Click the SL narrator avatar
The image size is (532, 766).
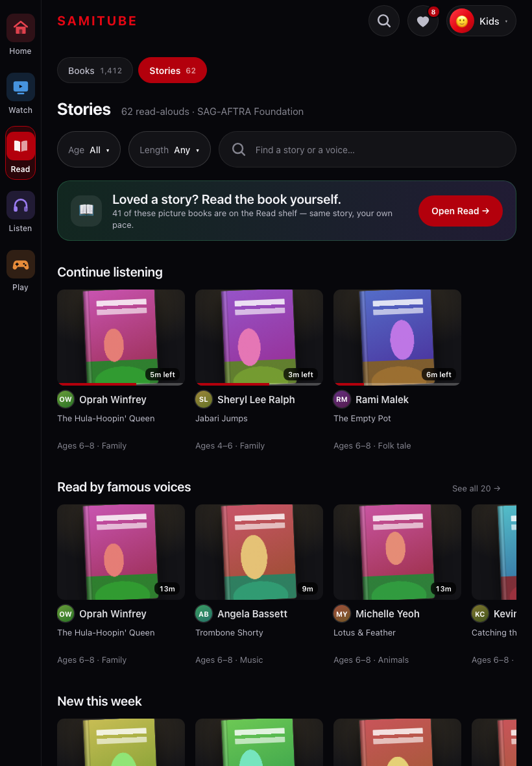(204, 399)
